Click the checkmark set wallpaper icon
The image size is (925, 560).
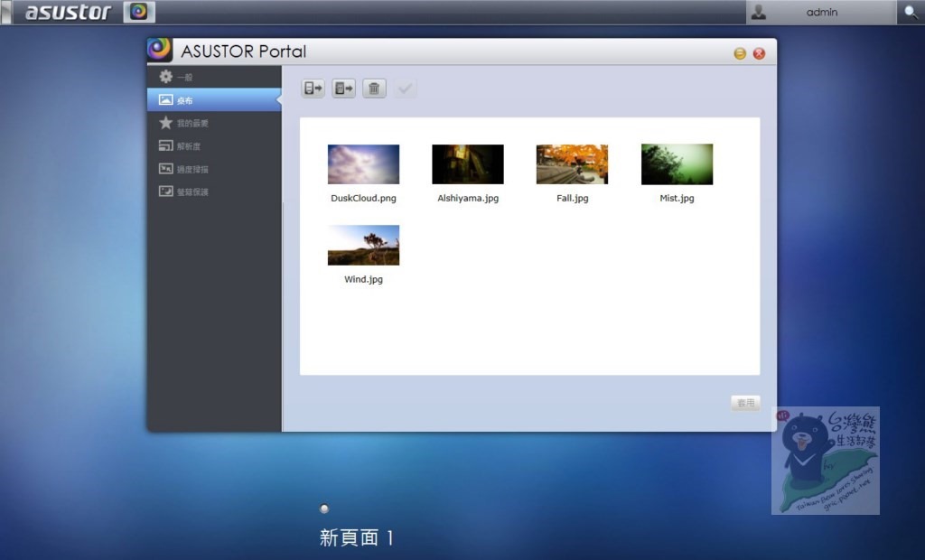pos(405,89)
